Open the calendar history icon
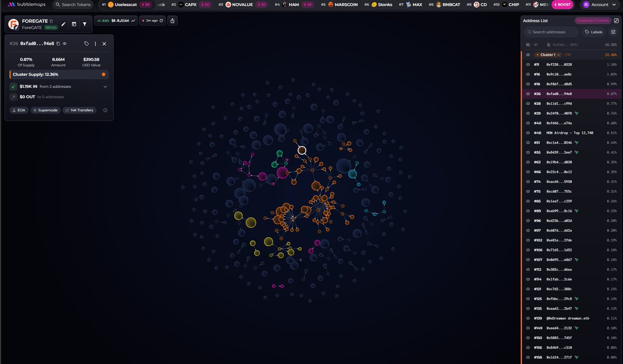 [x=74, y=24]
